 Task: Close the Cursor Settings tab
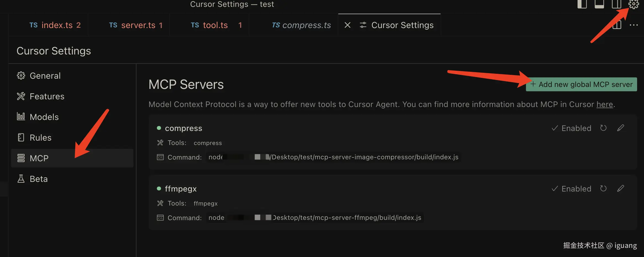point(347,25)
